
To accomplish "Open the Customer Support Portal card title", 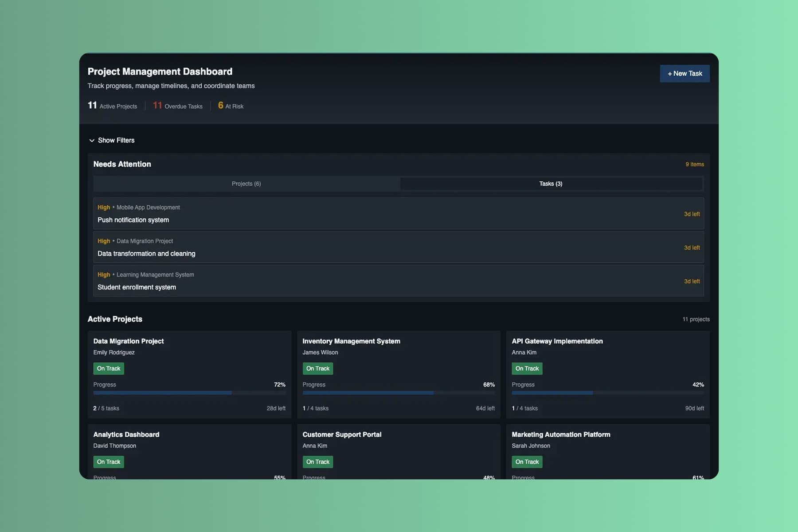I will [342, 434].
